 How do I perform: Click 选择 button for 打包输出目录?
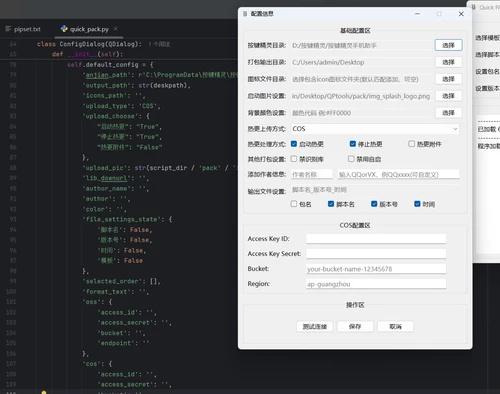click(x=448, y=62)
